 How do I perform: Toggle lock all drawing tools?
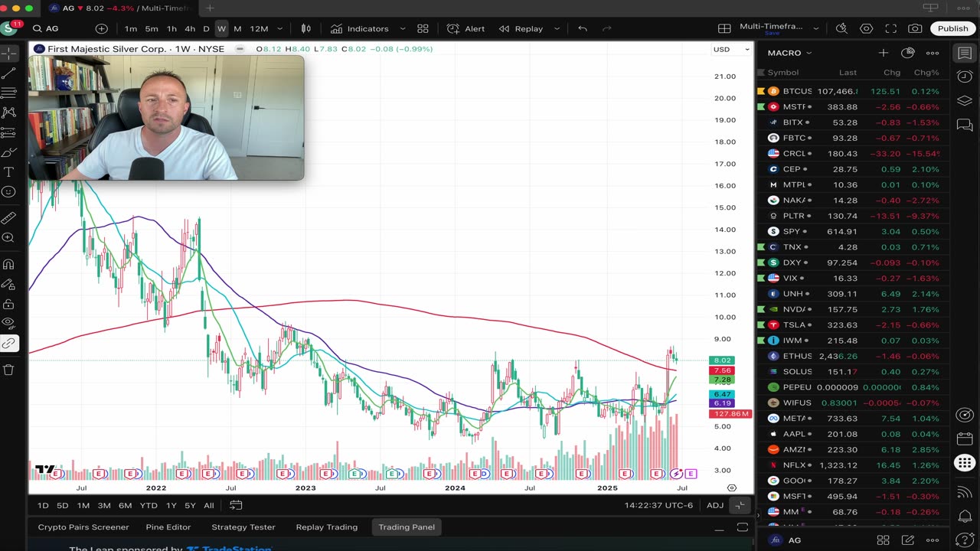pos(9,305)
